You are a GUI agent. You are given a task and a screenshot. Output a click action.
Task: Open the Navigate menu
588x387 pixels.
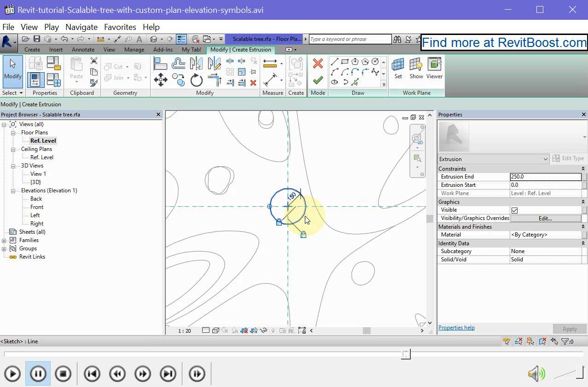(82, 27)
